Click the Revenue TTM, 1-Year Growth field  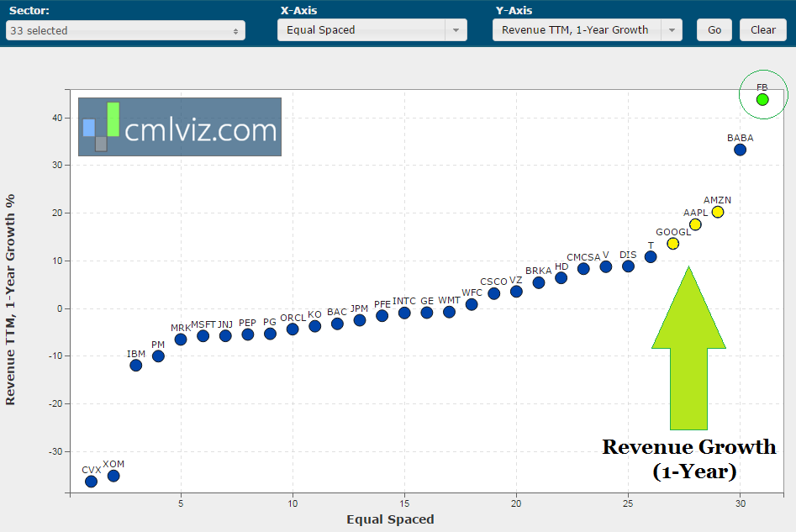click(577, 30)
